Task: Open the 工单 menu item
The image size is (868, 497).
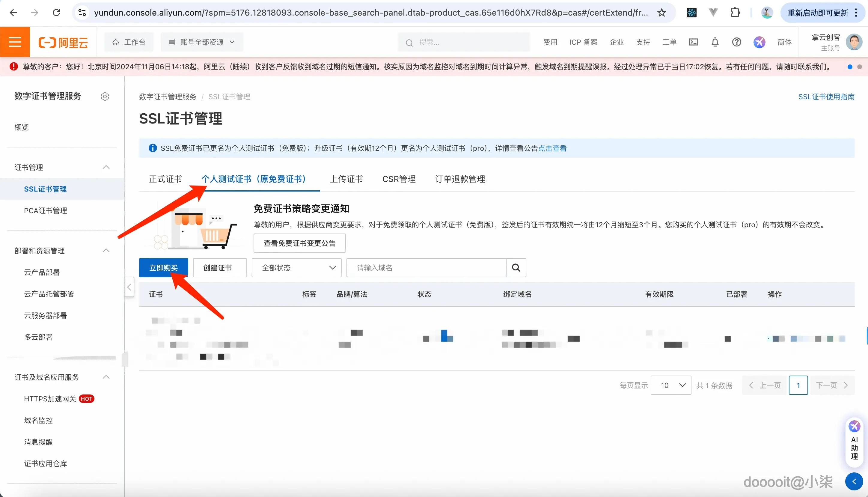Action: tap(669, 42)
